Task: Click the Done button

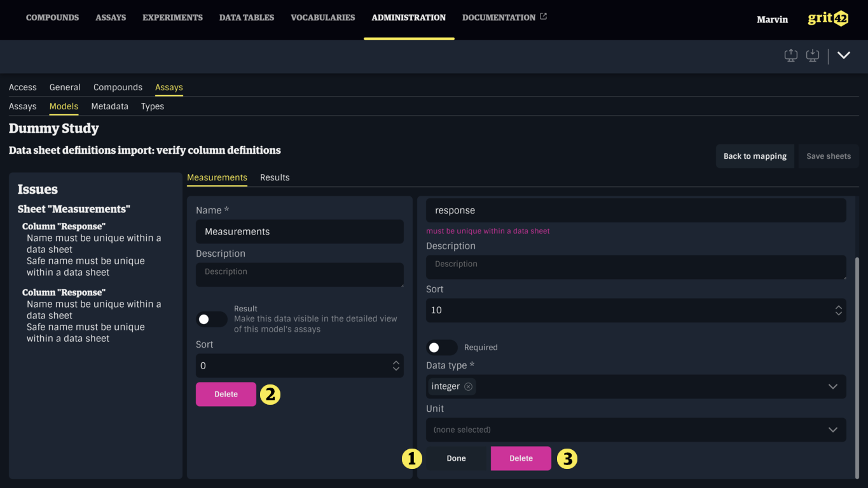Action: tap(456, 458)
